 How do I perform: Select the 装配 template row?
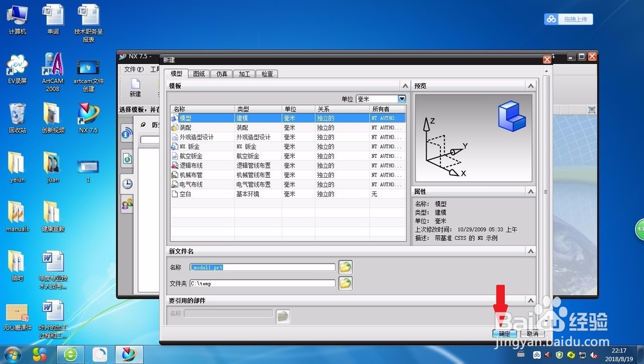pyautogui.click(x=288, y=128)
